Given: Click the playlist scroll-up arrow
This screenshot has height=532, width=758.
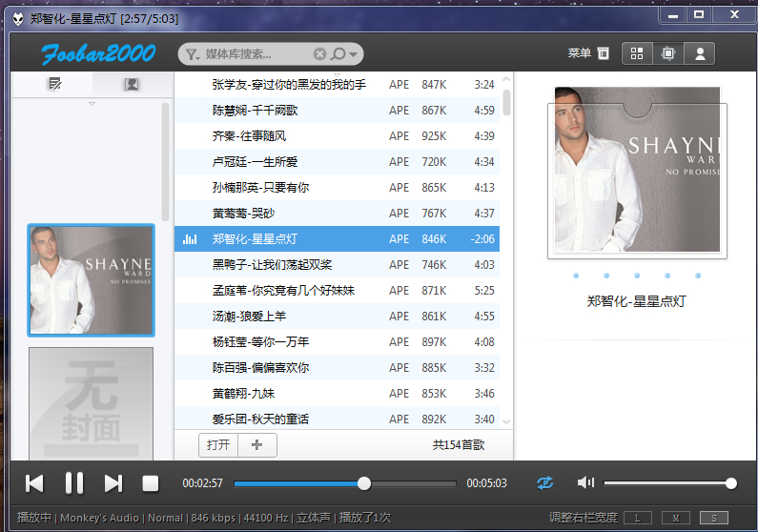Looking at the screenshot, I should coord(506,79).
